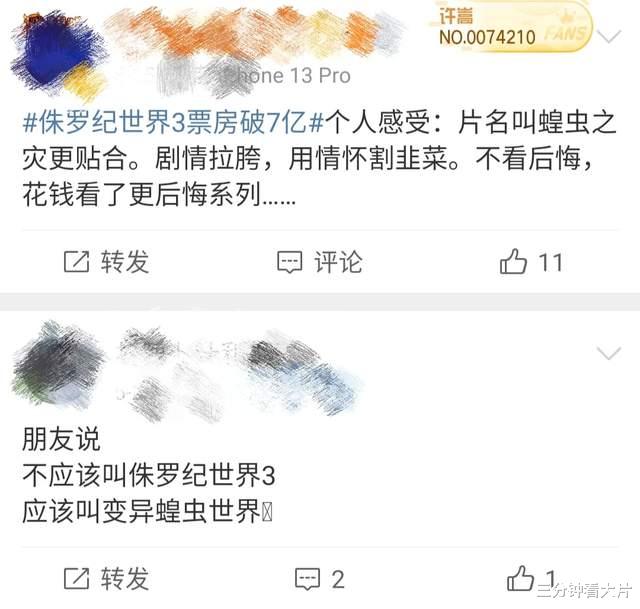Open the first post body text about 蝗虫之灾
Image resolution: width=640 pixels, height=609 pixels.
pos(318,158)
